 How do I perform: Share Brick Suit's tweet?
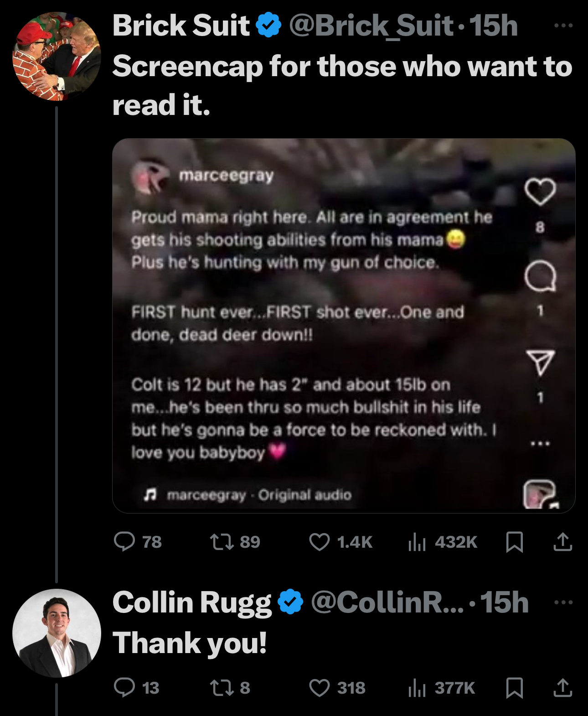point(562,542)
